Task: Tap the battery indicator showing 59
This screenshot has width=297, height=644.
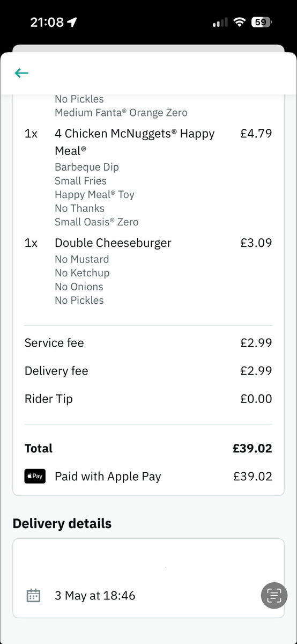Action: [261, 22]
